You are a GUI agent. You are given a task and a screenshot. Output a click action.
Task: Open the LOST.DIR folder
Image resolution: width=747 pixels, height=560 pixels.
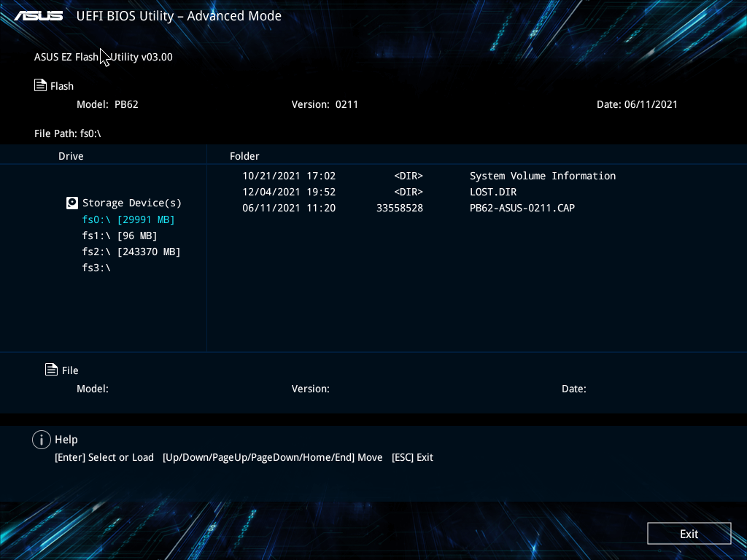click(x=493, y=192)
